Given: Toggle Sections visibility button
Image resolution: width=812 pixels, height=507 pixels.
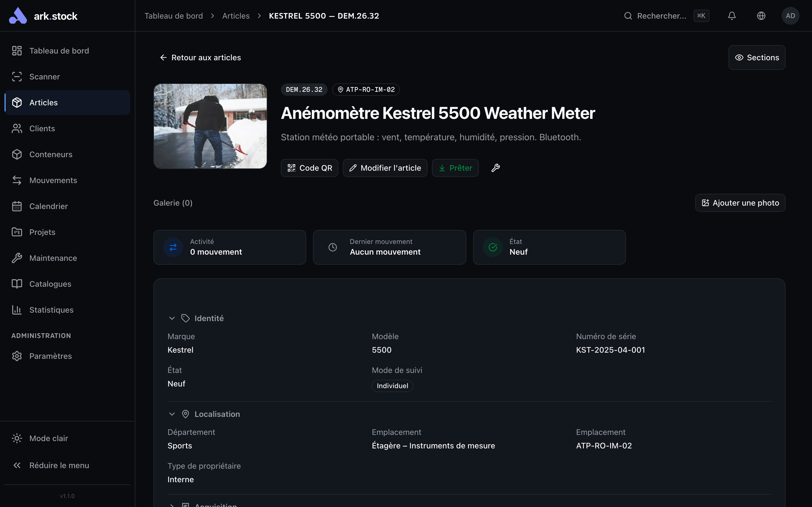Looking at the screenshot, I should click(757, 58).
